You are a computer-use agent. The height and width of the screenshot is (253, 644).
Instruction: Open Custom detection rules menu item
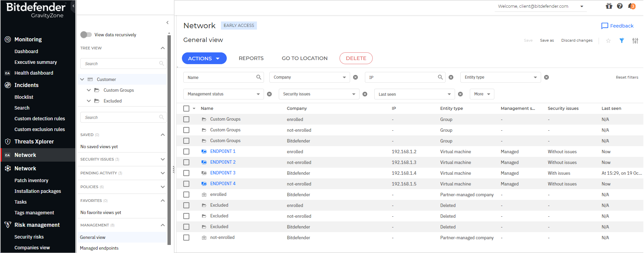pyautogui.click(x=40, y=119)
